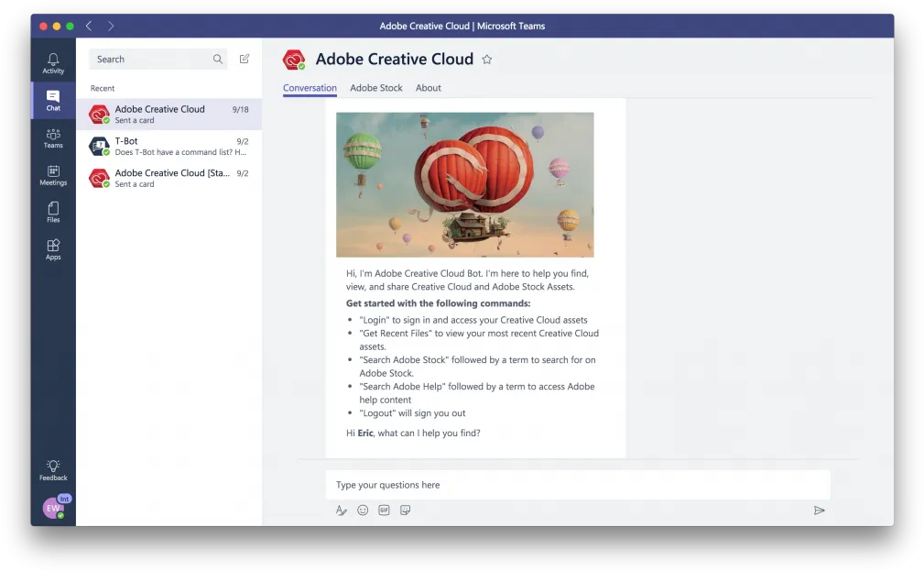924x571 pixels.
Task: Switch to the Adobe Stock tab
Action: coord(376,88)
